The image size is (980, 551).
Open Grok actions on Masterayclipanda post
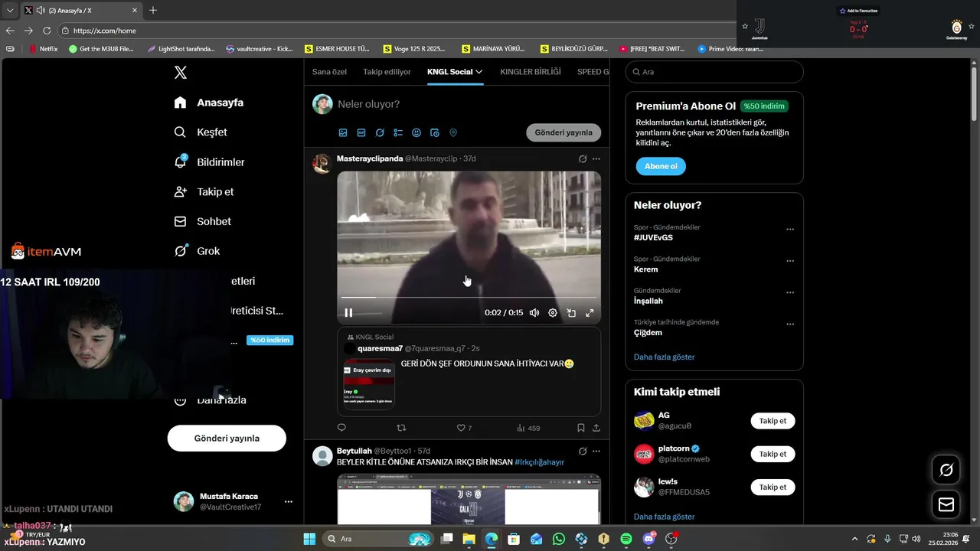583,158
